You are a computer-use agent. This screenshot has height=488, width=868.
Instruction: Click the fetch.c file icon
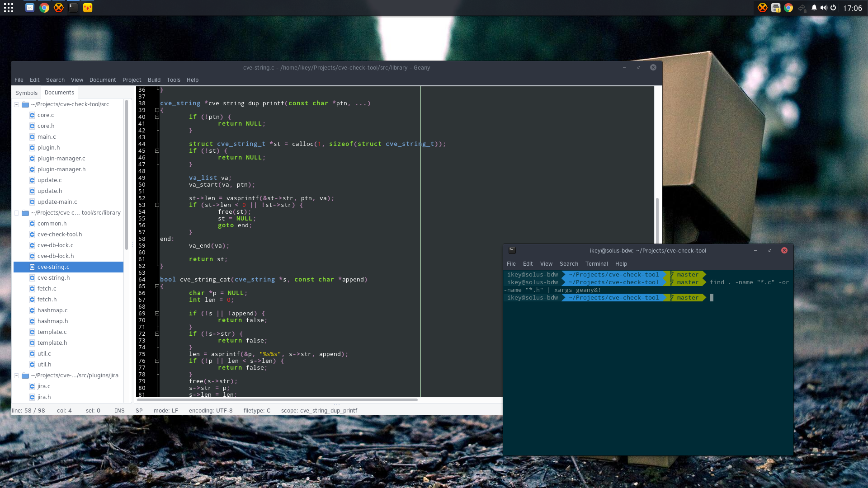click(x=32, y=289)
